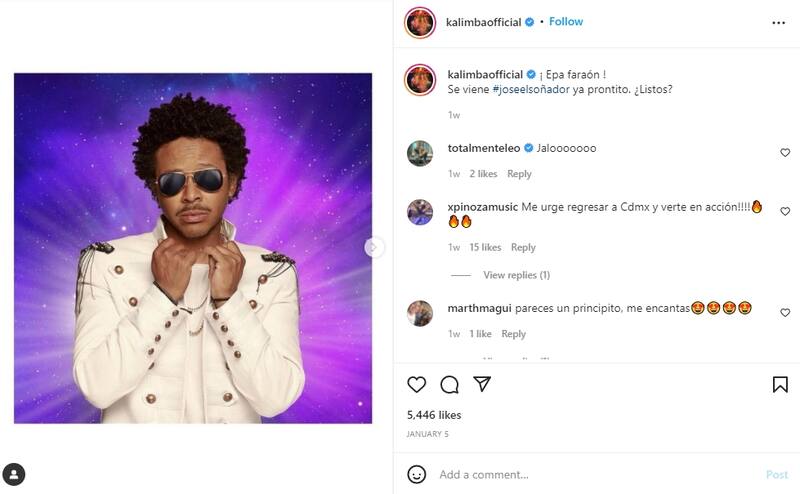Open kalimbaofficial header profile picture
The height and width of the screenshot is (494, 800).
420,22
